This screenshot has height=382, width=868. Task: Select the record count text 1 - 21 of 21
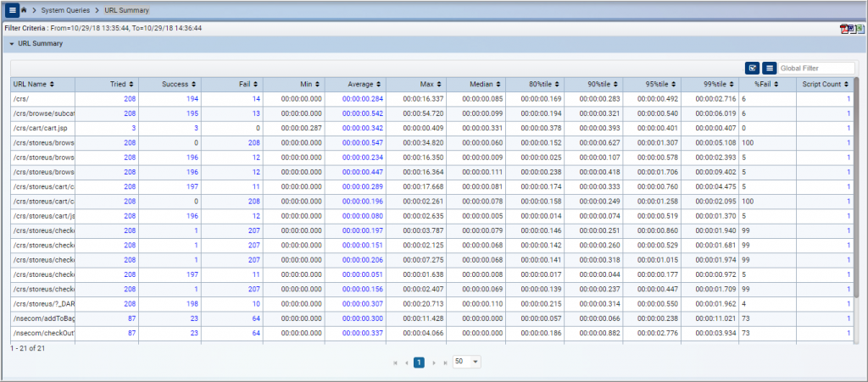coord(28,349)
